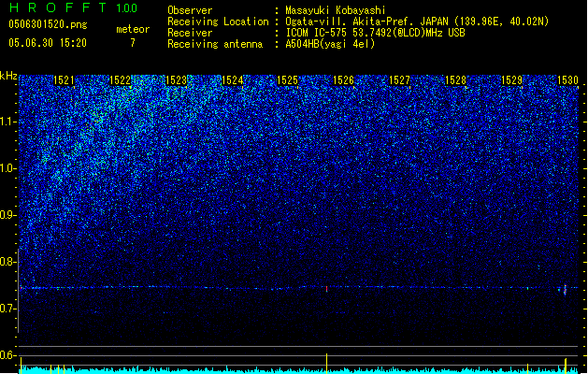Click the Receiving Location label
This screenshot has height=374, width=588.
pyautogui.click(x=218, y=22)
